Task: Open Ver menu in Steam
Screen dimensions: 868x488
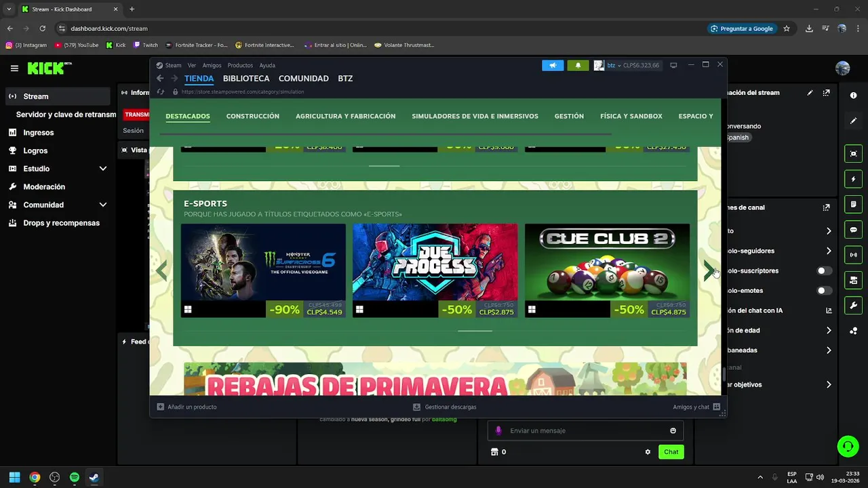Action: point(192,65)
